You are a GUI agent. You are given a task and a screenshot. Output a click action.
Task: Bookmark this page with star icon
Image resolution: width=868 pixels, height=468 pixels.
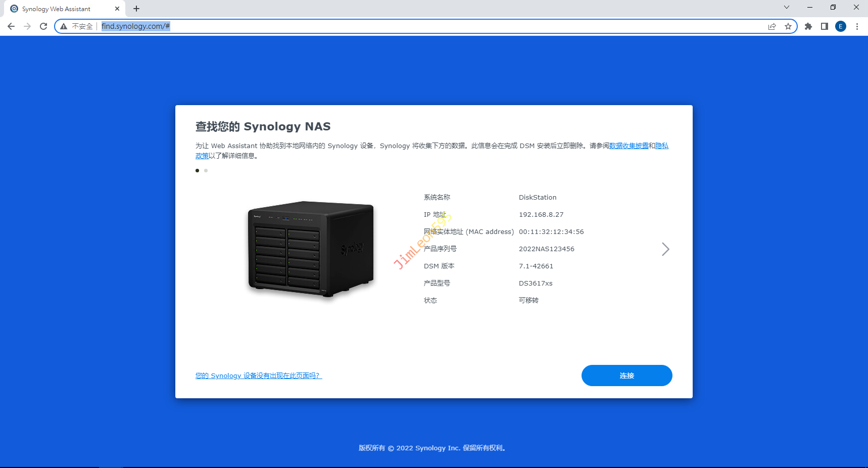point(788,26)
